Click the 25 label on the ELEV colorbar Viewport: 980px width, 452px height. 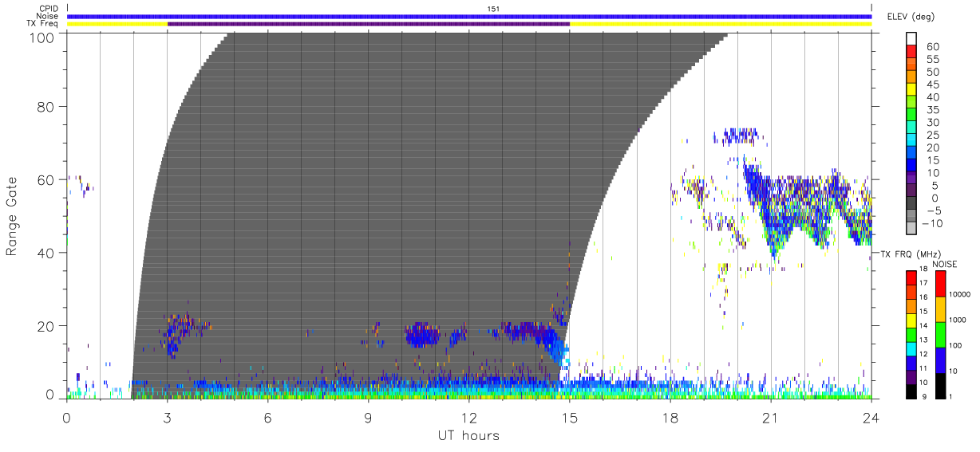pyautogui.click(x=932, y=135)
